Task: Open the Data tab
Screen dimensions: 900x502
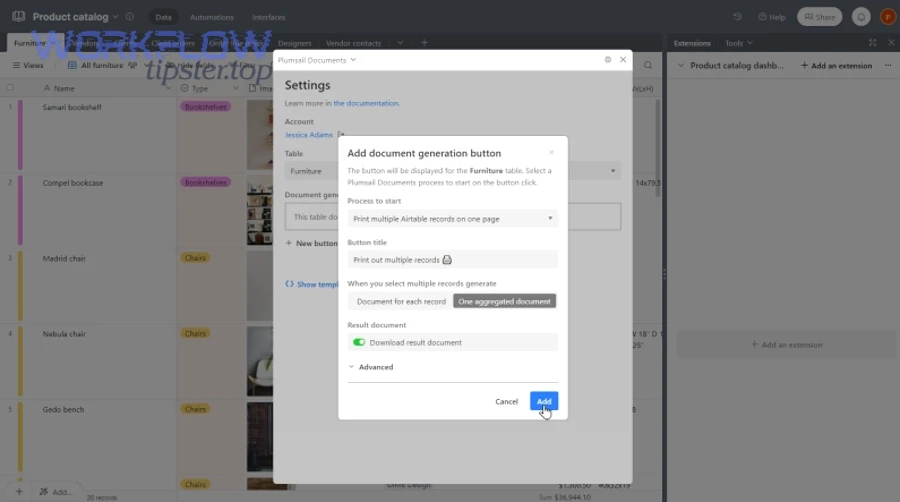Action: coord(163,17)
